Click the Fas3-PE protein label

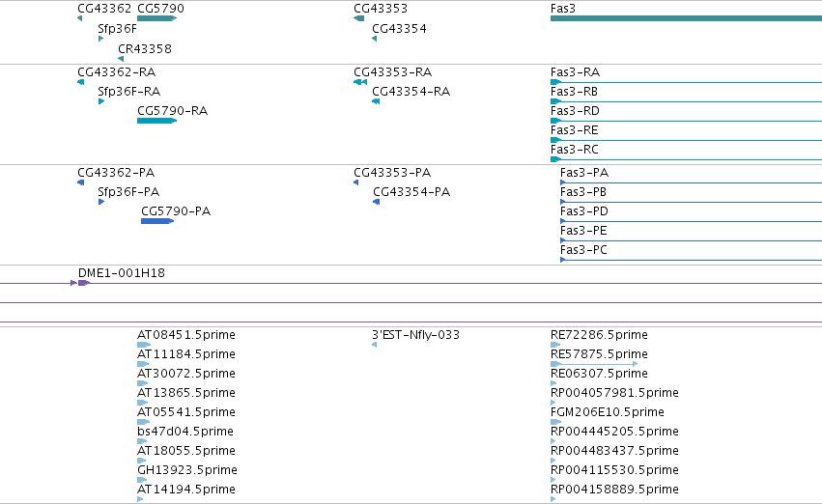tap(583, 231)
